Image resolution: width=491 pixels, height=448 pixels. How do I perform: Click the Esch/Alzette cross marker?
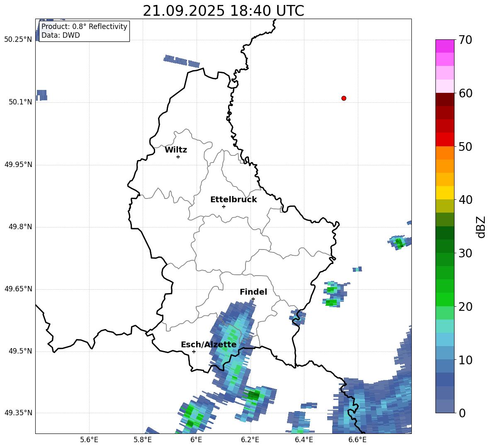point(194,351)
